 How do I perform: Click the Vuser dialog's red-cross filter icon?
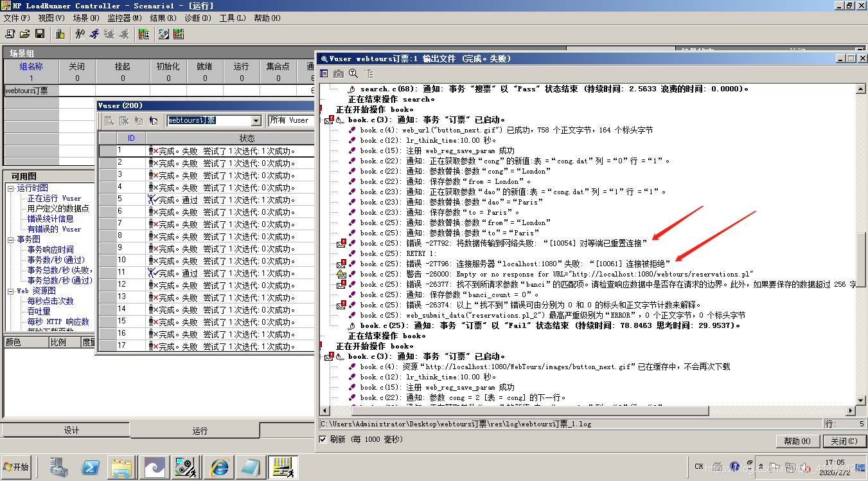coord(154,120)
